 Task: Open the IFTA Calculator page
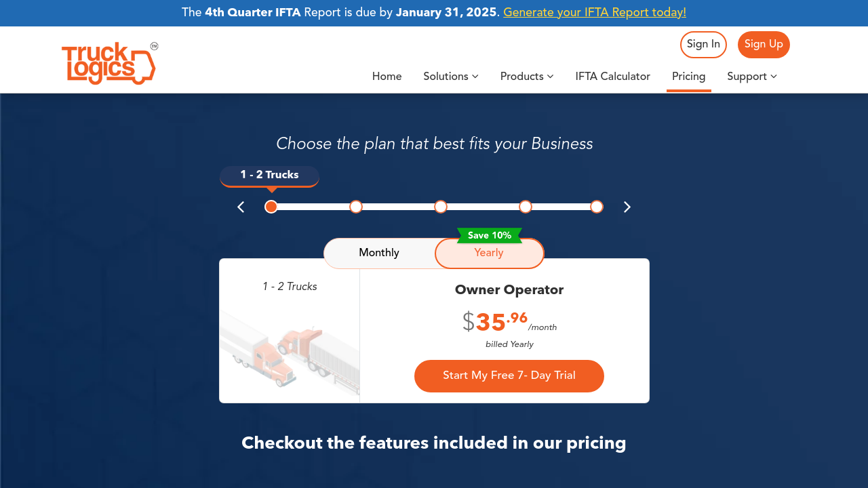tap(613, 77)
